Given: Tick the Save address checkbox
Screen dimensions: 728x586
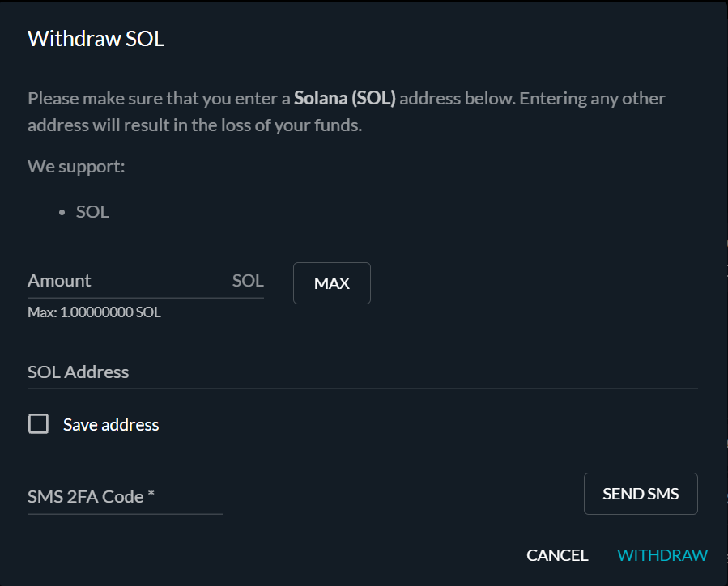Looking at the screenshot, I should pyautogui.click(x=38, y=424).
